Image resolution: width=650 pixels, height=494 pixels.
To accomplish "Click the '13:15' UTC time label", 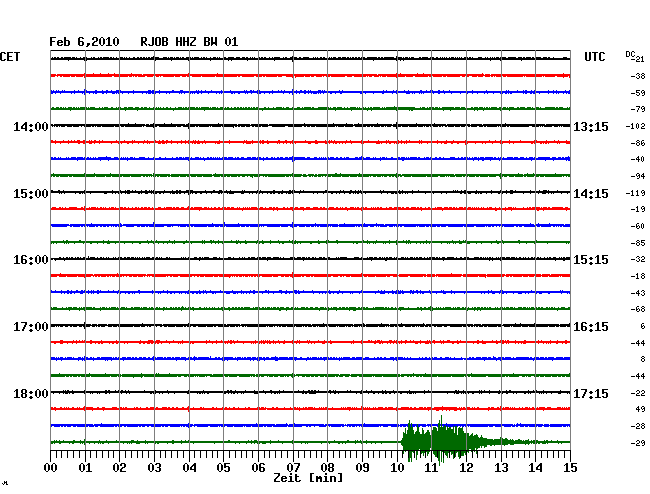I will click(591, 126).
